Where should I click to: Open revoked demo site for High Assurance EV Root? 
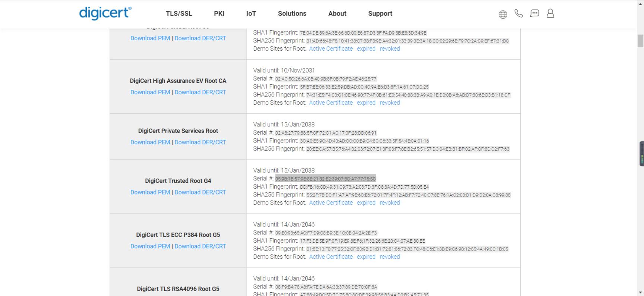click(x=390, y=103)
